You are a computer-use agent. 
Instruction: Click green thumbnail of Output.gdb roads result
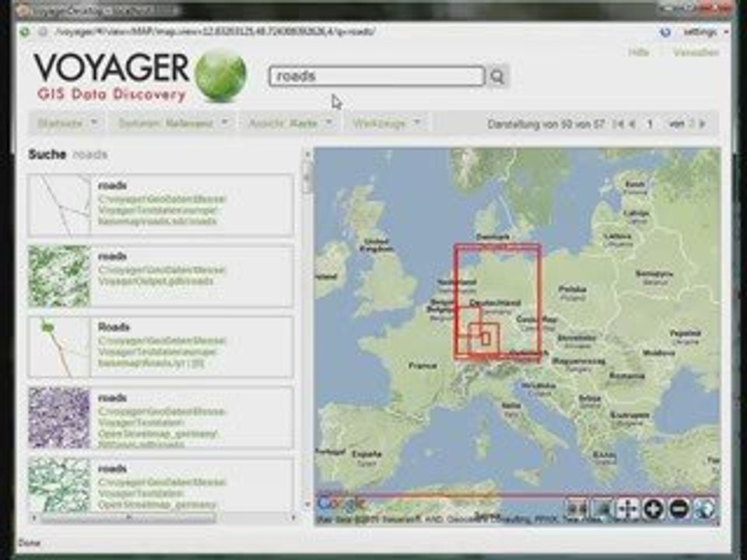coord(59,276)
